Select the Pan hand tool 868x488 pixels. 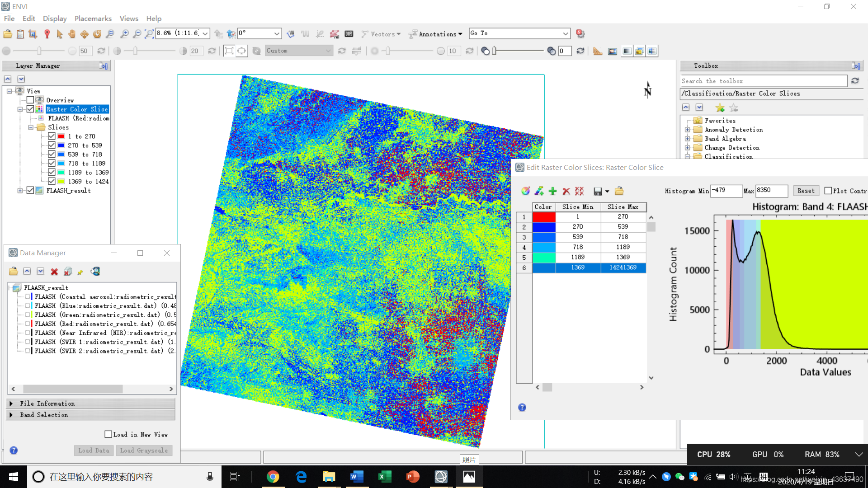[x=72, y=34]
